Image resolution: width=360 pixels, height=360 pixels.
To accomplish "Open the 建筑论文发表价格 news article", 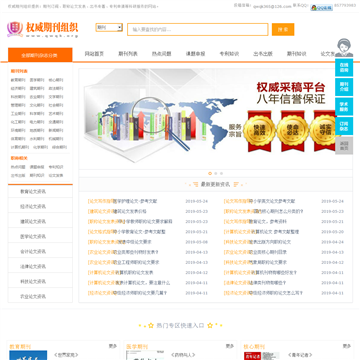I will 130,211.
